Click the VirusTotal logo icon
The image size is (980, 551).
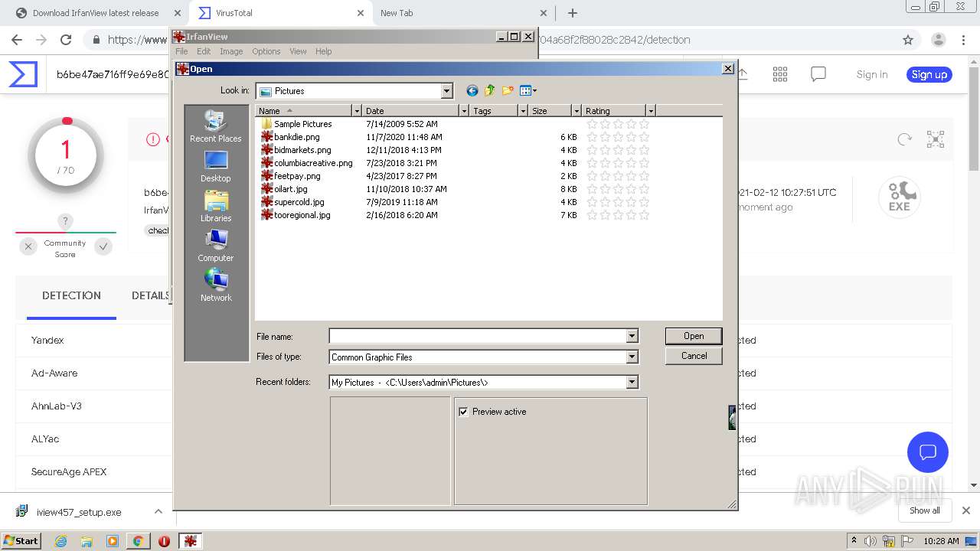(23, 74)
